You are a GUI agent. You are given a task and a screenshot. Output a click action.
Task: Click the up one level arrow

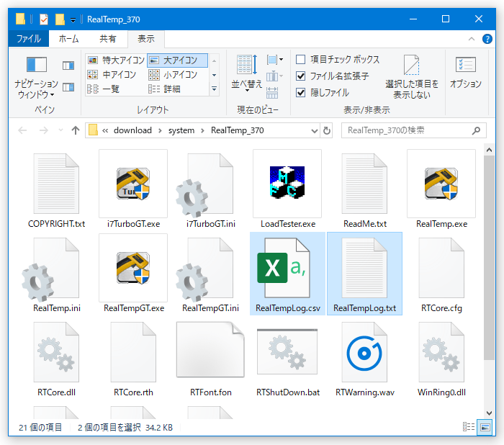tap(75, 130)
